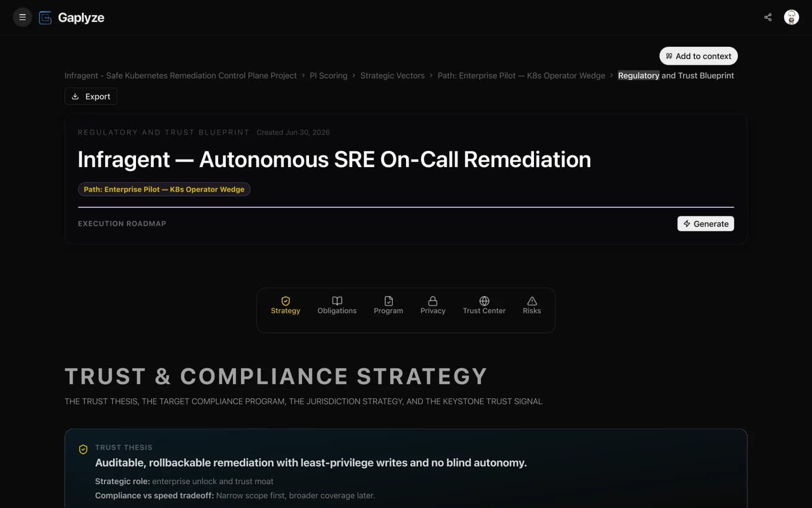Click the Gaplyze brand name
The image size is (812, 508).
pyautogui.click(x=81, y=18)
